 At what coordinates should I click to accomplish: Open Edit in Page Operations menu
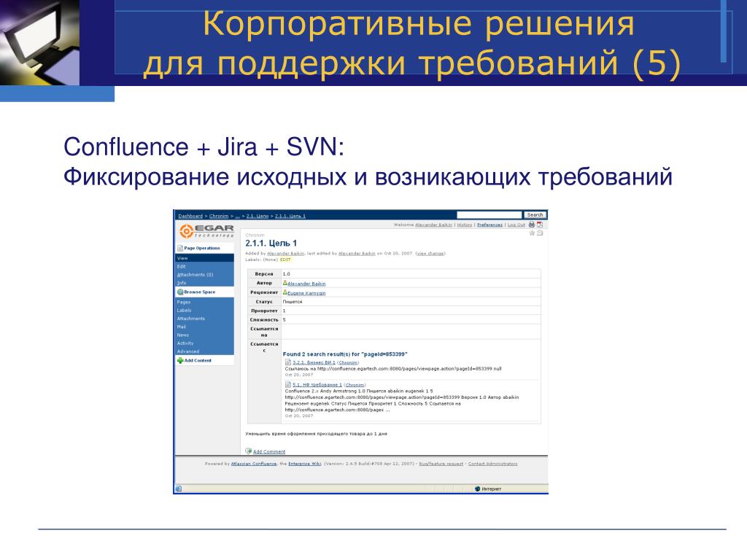(x=182, y=267)
